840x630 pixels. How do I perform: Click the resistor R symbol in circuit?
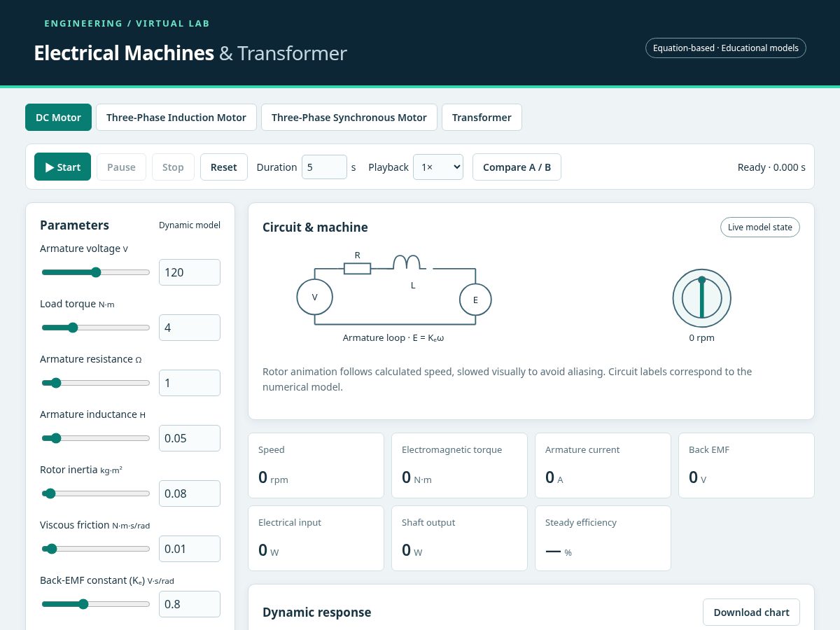tap(357, 268)
